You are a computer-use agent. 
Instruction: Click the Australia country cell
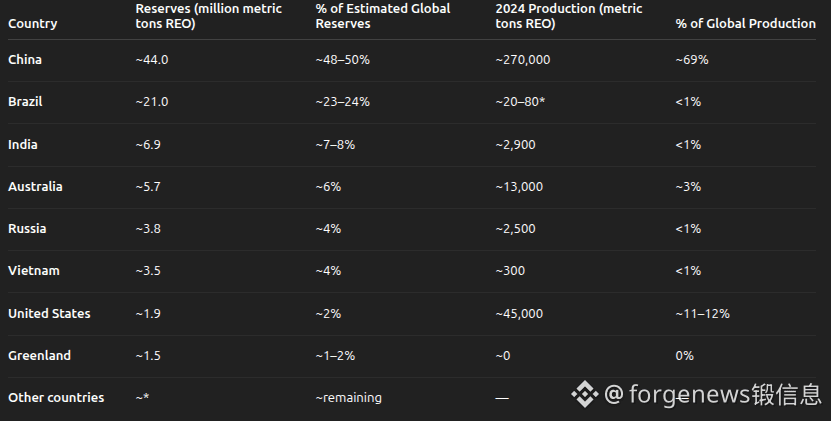coord(35,187)
